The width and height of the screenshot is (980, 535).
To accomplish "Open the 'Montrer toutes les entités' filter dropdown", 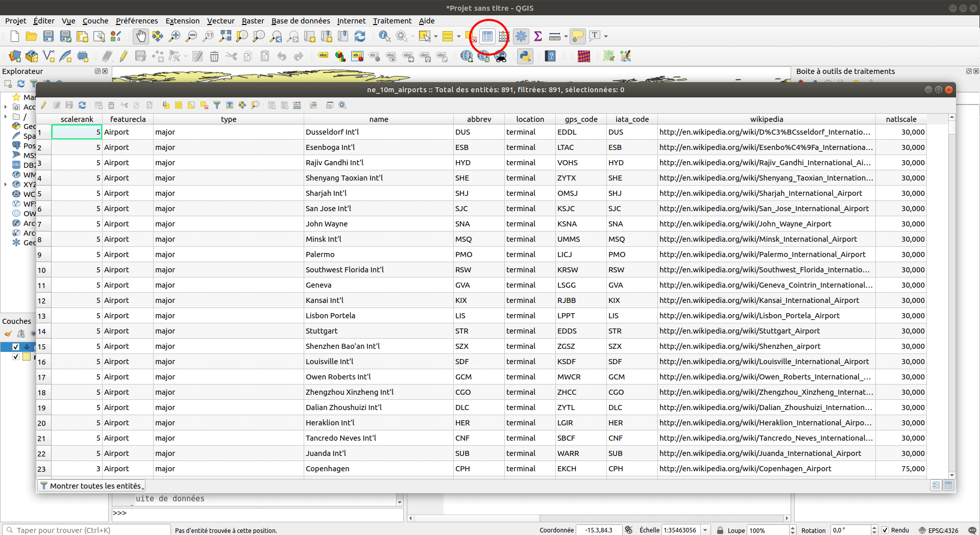I will (x=92, y=486).
